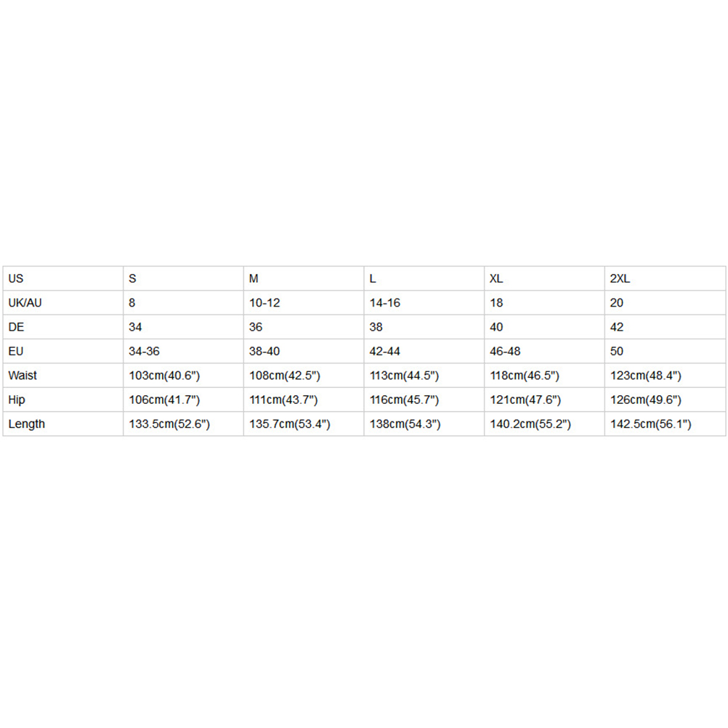Select the 103cm(40.6") waist cell
Image resolution: width=728 pixels, height=728 pixels.
164,376
